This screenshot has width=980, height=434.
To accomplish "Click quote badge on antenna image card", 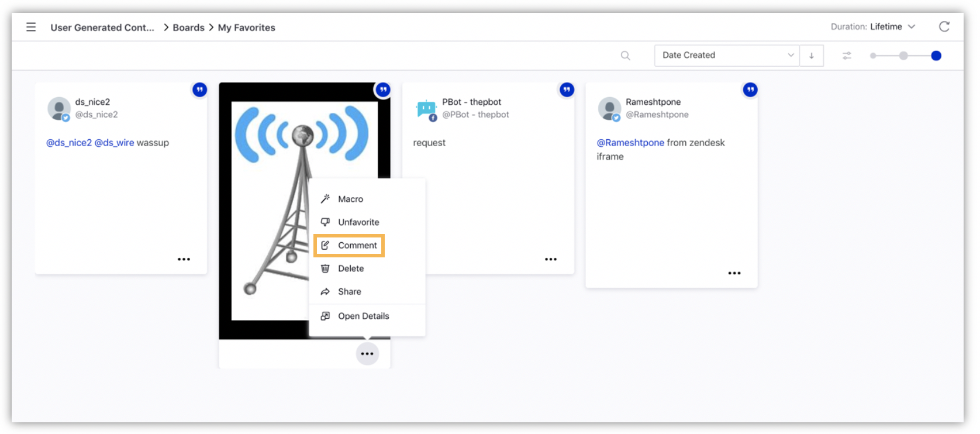I will (x=383, y=89).
